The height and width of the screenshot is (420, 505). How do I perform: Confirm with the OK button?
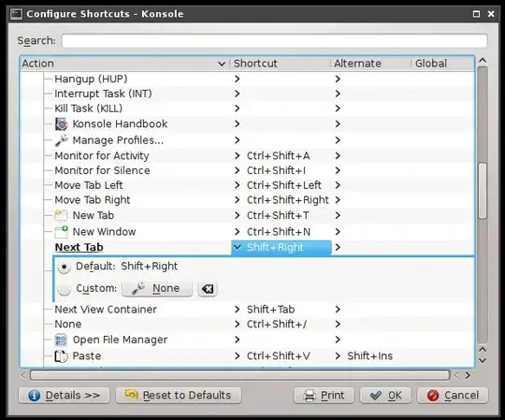(385, 396)
